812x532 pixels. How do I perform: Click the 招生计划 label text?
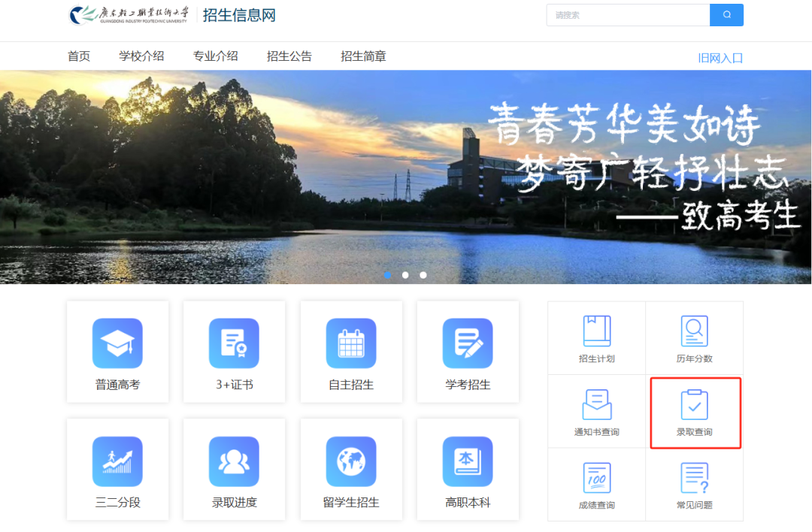click(596, 358)
